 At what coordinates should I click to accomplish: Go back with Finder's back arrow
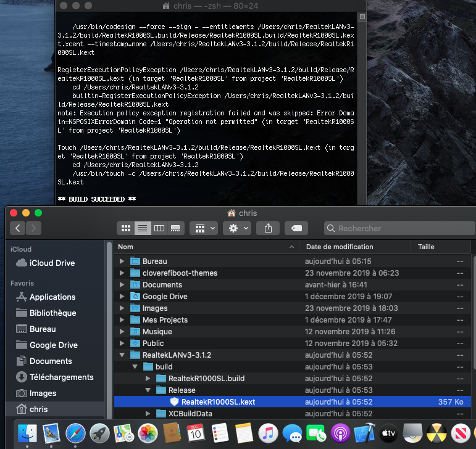coord(18,228)
